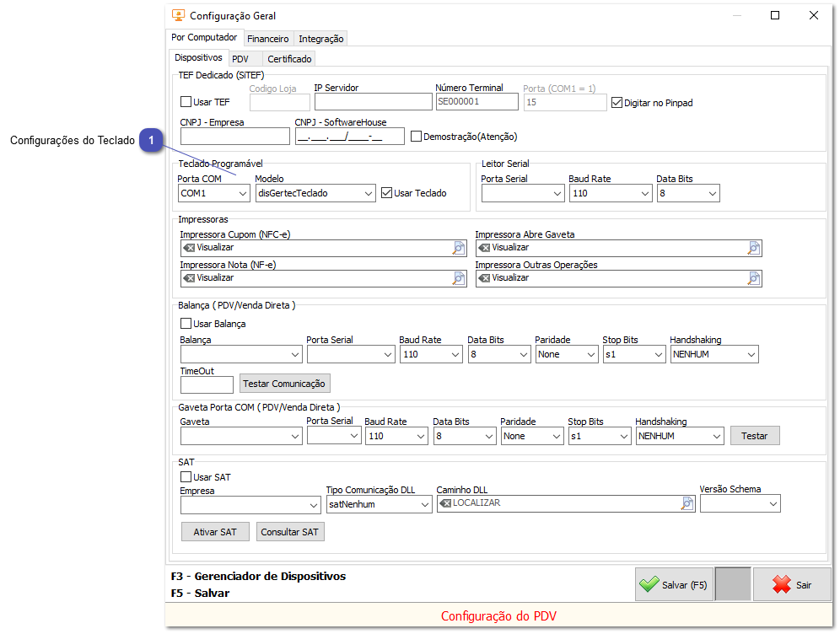Click locate icon in Caminho DLL field

687,503
